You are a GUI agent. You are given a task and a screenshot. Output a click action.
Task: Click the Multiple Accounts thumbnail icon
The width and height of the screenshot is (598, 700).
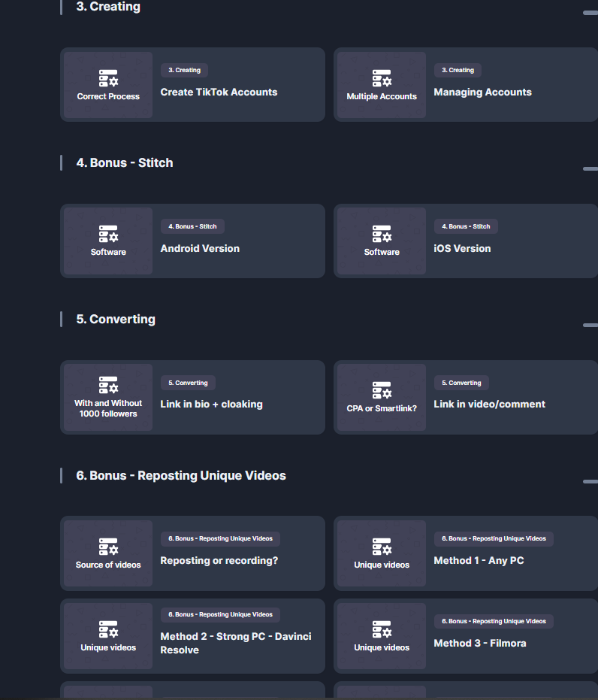click(x=382, y=78)
